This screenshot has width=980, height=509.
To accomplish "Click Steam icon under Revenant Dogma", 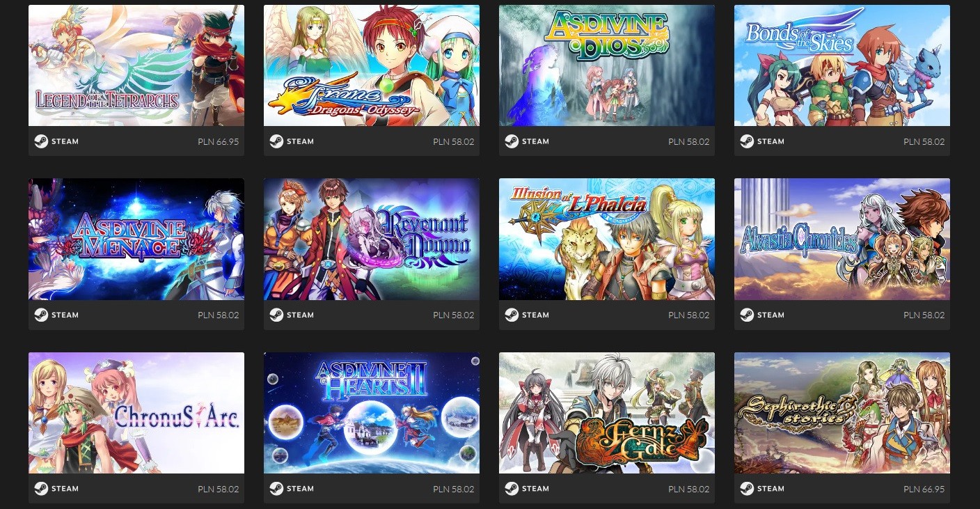I will 276,315.
